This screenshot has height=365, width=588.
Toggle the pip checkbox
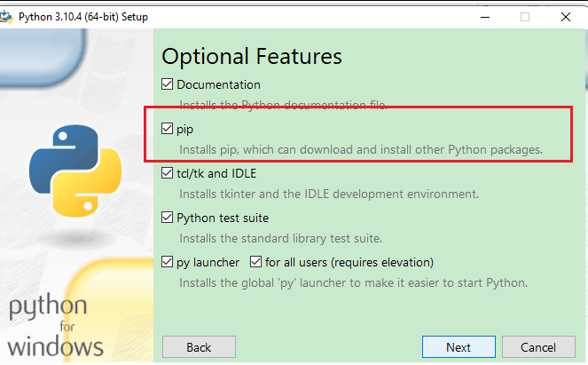167,129
